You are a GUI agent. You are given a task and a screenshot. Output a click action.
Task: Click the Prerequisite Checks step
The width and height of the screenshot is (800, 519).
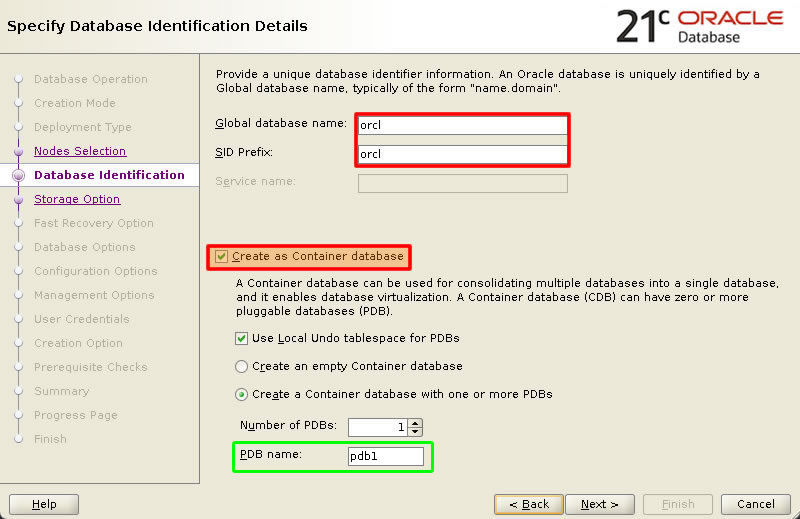(x=91, y=367)
